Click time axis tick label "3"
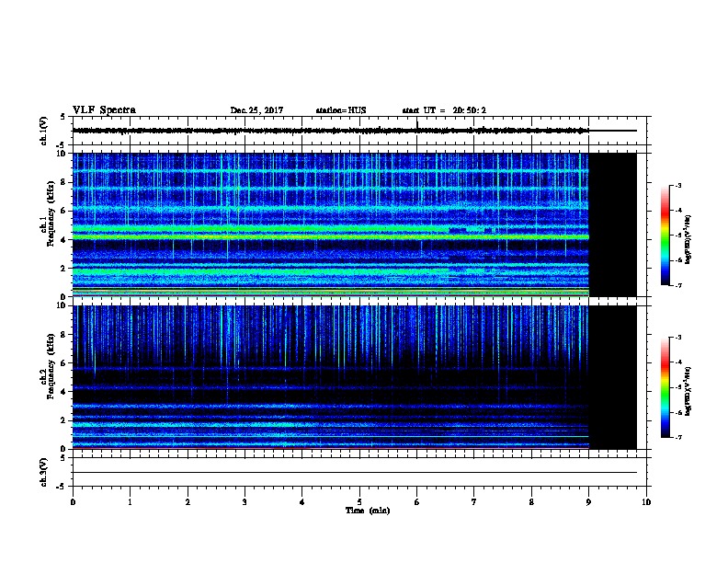This screenshot has height=563, width=728. tap(245, 502)
